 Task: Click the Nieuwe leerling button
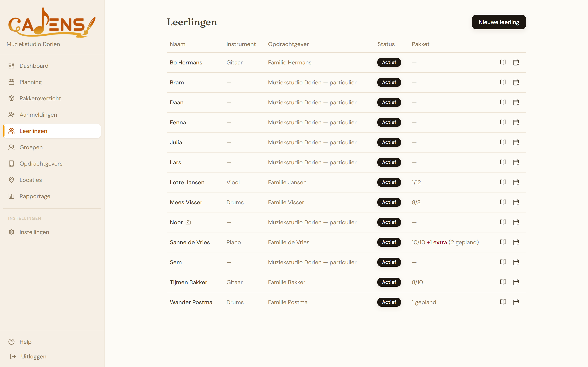tap(499, 22)
